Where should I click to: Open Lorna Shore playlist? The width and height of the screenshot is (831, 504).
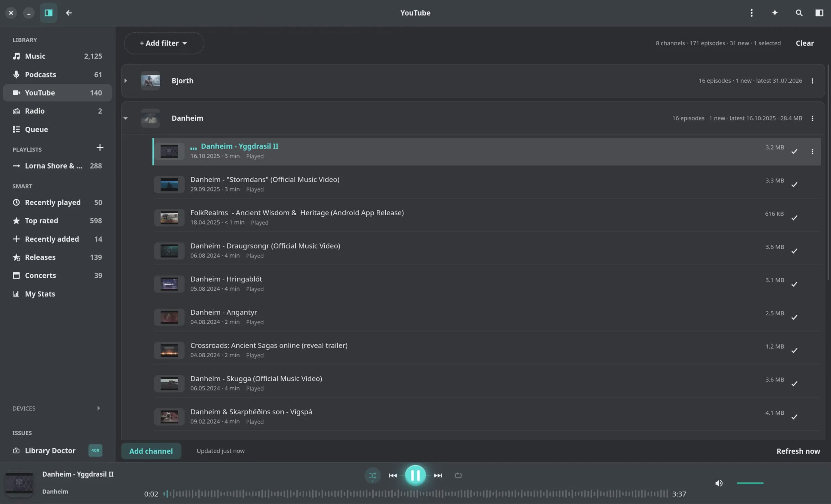(57, 166)
